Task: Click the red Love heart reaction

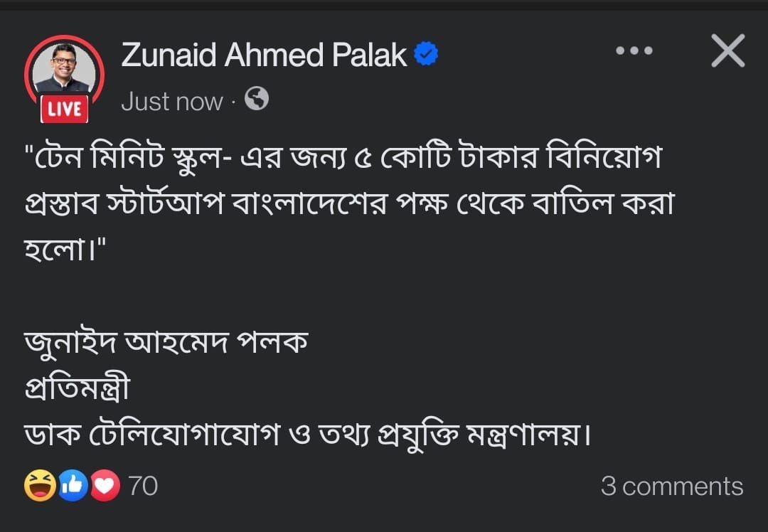Action: [105, 486]
